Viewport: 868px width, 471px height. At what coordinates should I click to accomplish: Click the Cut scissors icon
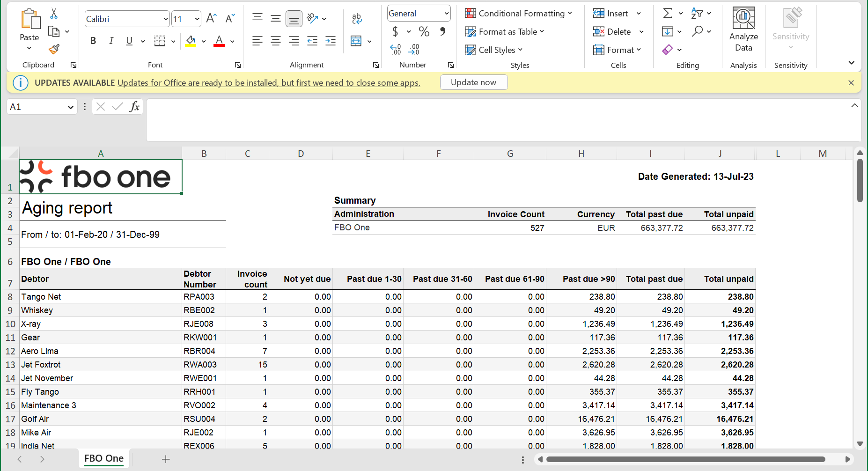tap(54, 14)
